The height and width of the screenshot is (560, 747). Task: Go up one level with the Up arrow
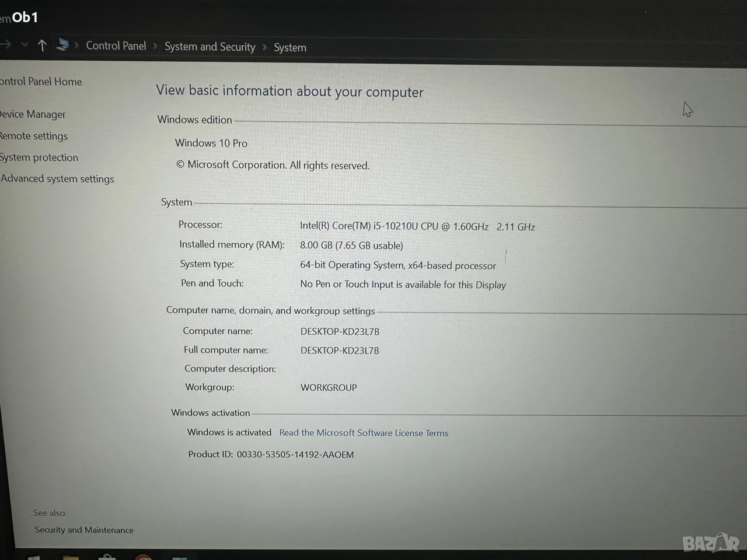(42, 45)
